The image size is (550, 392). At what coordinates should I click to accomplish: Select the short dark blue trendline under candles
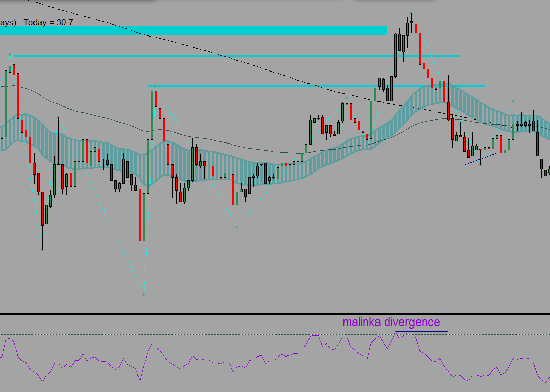[480, 159]
